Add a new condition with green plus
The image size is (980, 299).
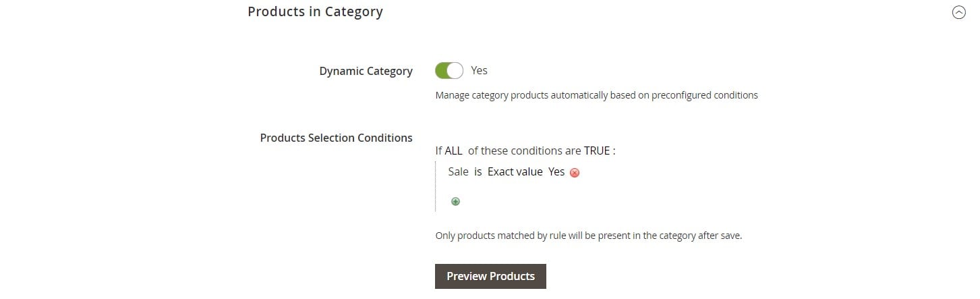455,201
